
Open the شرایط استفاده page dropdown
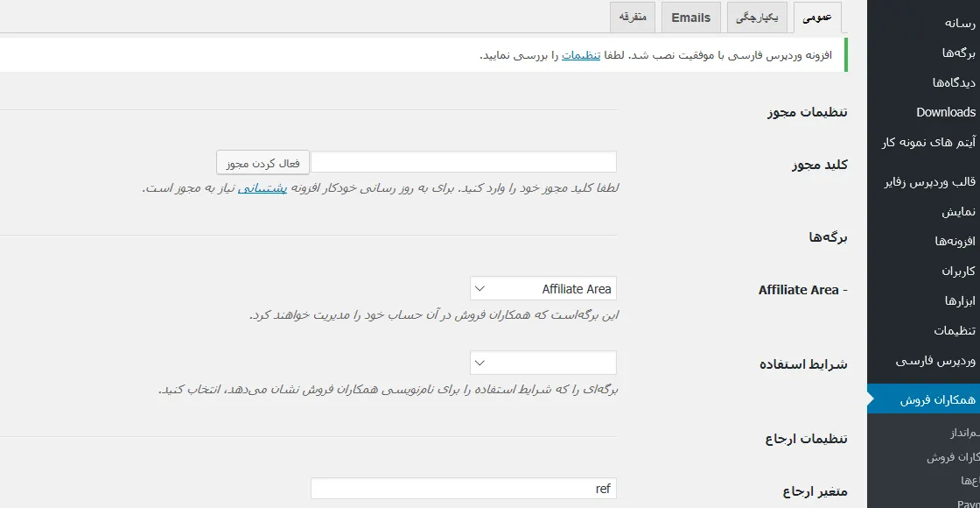coord(543,363)
